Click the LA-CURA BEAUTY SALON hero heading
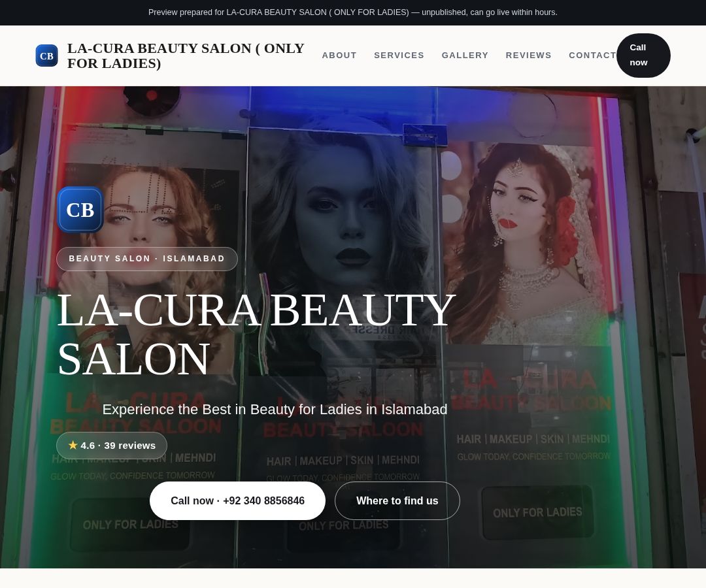 (x=256, y=335)
